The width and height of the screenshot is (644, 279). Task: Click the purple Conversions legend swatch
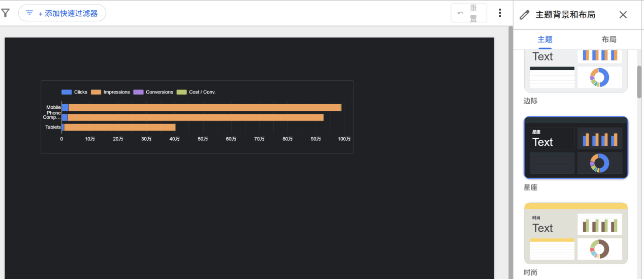(138, 92)
